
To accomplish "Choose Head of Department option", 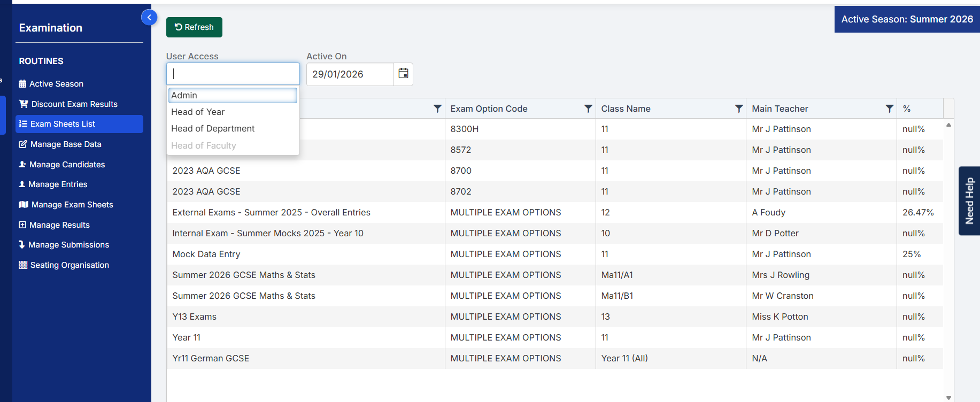I will [213, 128].
